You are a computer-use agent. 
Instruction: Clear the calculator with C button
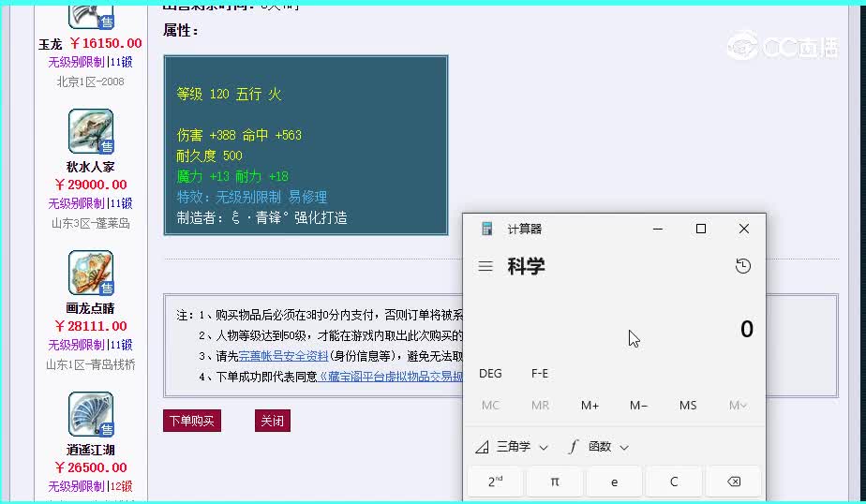[674, 482]
